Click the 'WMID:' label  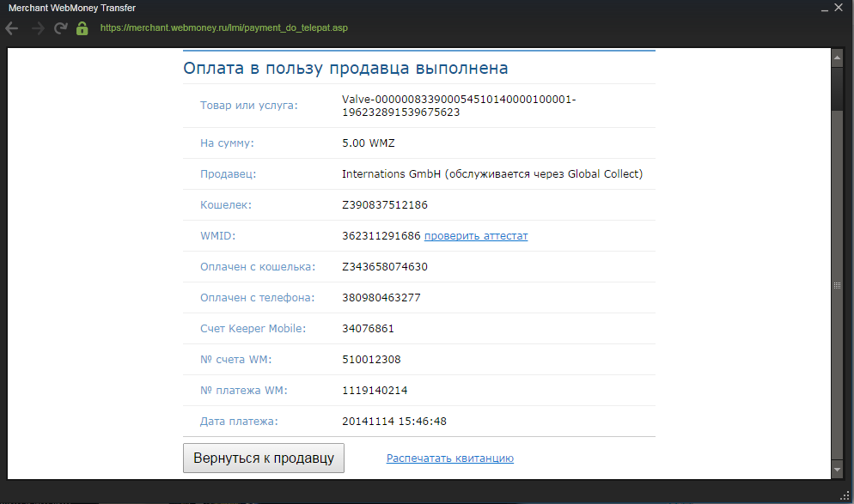218,235
